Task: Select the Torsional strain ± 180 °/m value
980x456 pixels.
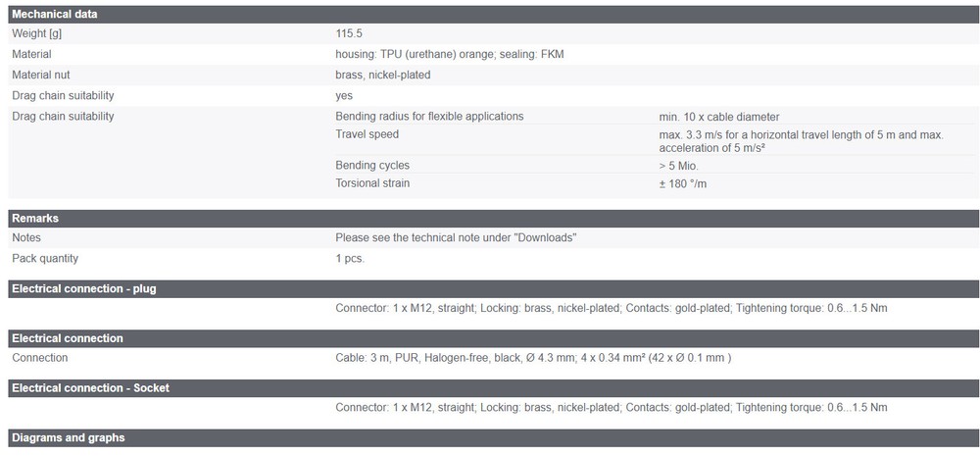Action: [x=683, y=183]
